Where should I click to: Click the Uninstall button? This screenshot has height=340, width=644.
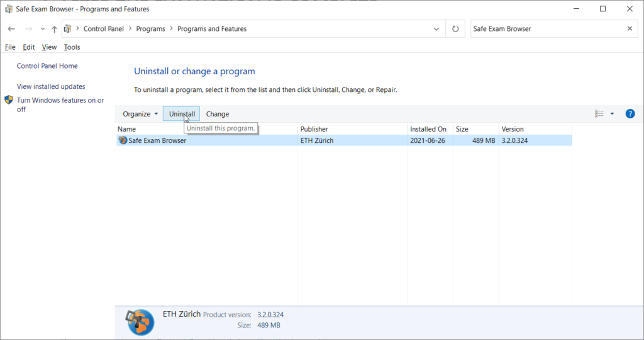(182, 114)
